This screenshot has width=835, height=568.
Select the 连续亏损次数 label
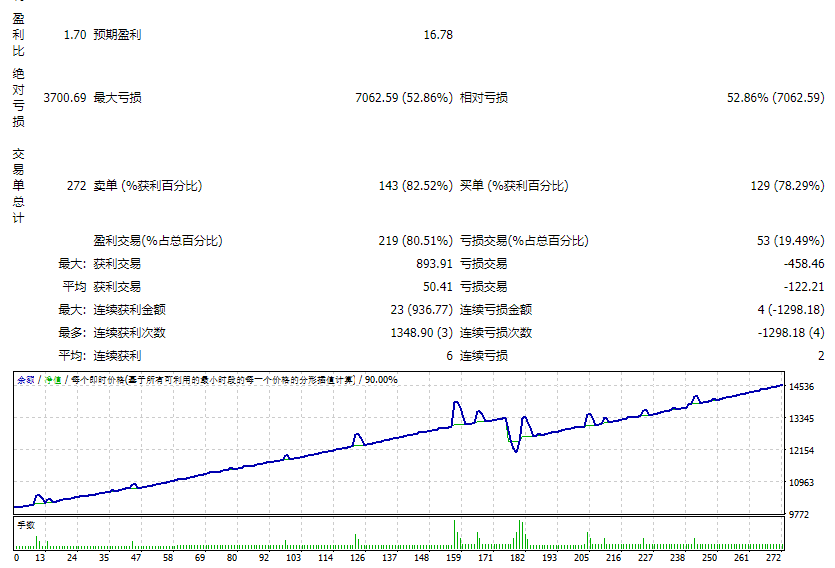pyautogui.click(x=496, y=333)
